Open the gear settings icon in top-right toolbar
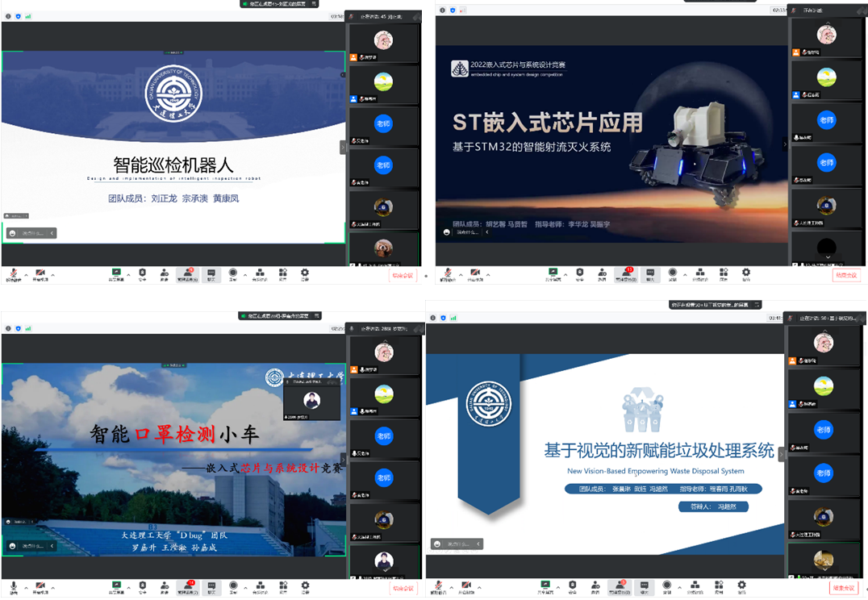This screenshot has width=868, height=600. [745, 274]
